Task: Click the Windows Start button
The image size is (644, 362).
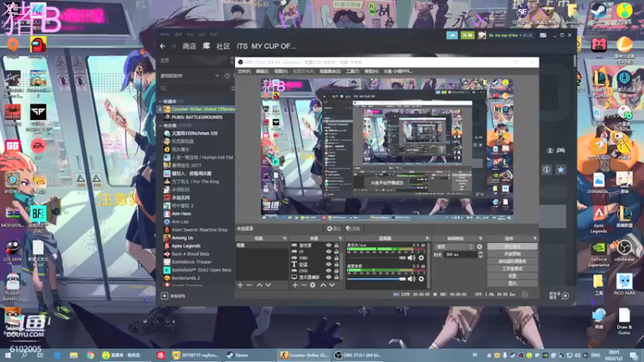Action: (8, 355)
